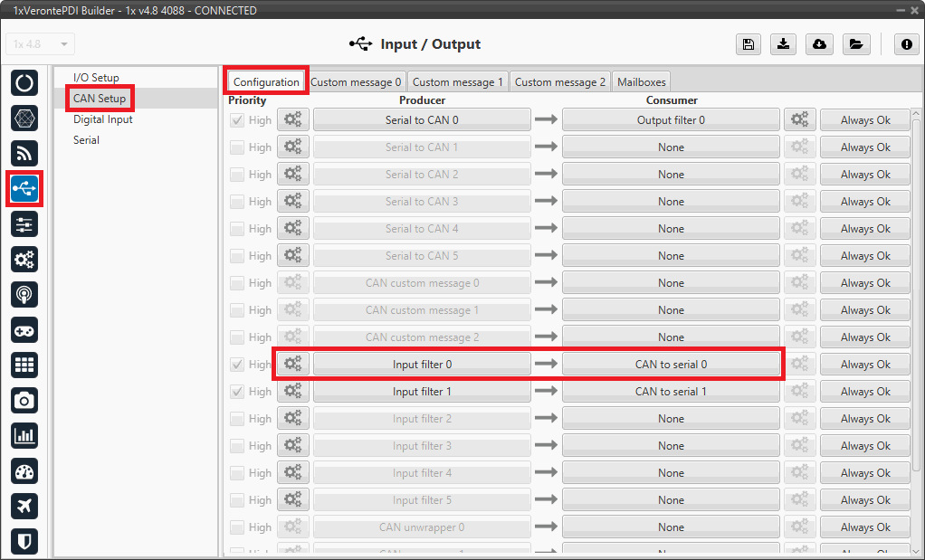Uncheck High priority for Input filter 0

[x=237, y=365]
